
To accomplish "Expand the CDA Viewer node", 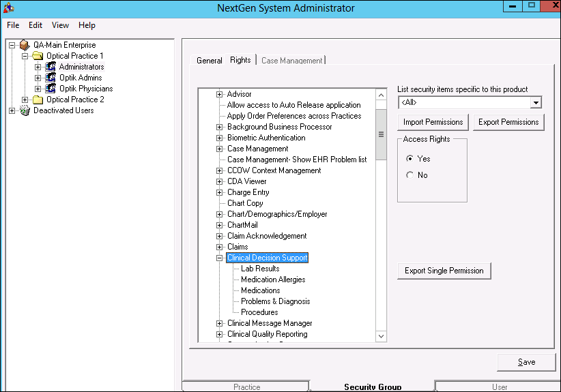I will [x=219, y=181].
